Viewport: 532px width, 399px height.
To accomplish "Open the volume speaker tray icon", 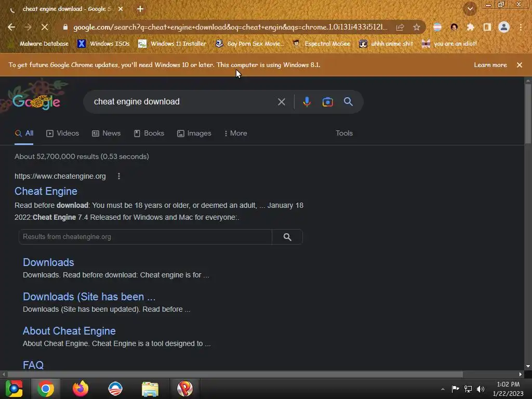I will point(481,389).
